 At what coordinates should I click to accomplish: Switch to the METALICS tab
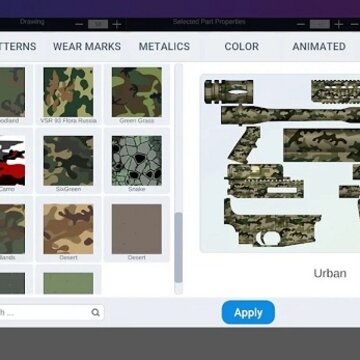coord(164,46)
